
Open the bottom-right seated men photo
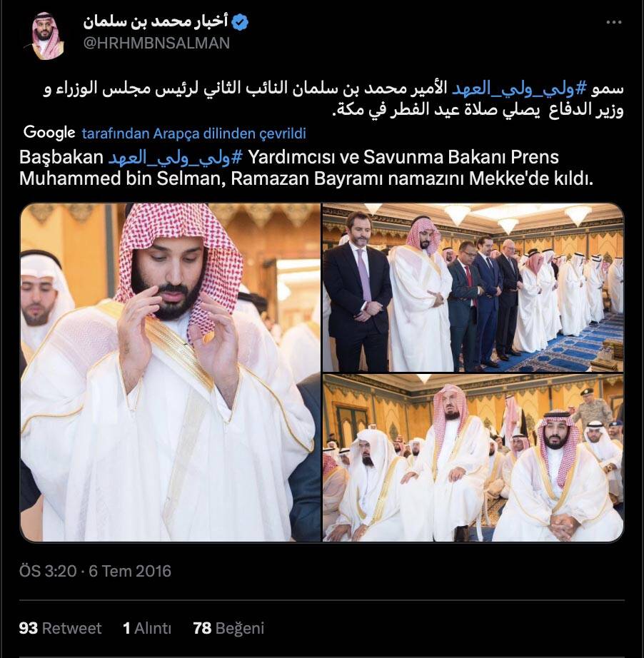coord(473,458)
